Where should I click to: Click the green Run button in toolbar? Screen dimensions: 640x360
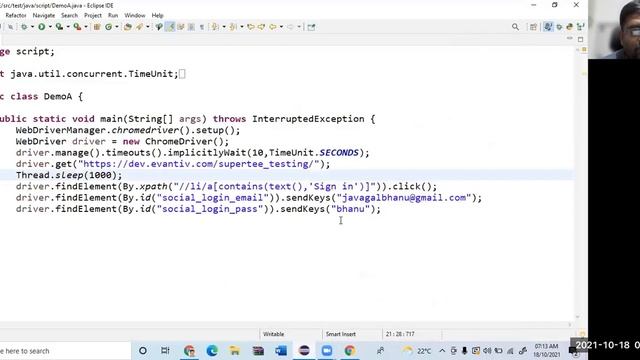click(x=42, y=27)
